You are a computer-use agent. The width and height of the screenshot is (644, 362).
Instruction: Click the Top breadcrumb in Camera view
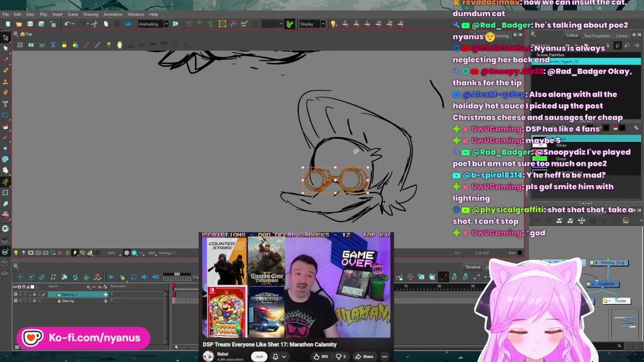(29, 34)
